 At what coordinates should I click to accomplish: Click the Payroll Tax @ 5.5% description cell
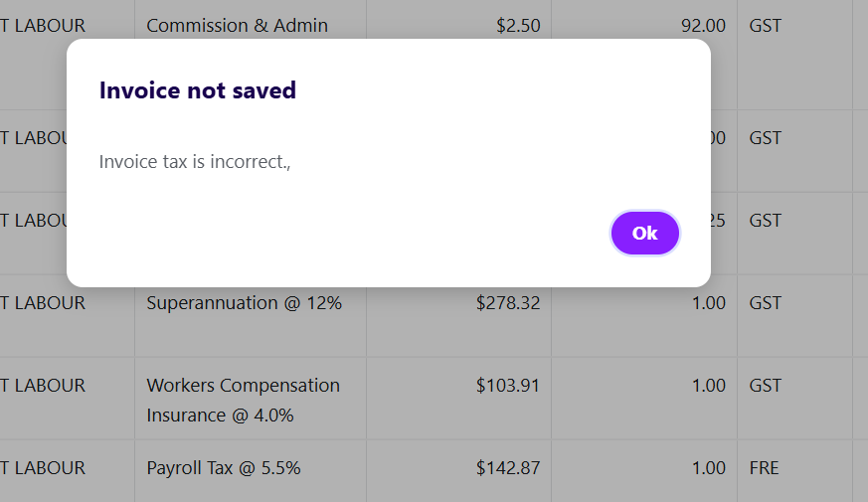223,468
